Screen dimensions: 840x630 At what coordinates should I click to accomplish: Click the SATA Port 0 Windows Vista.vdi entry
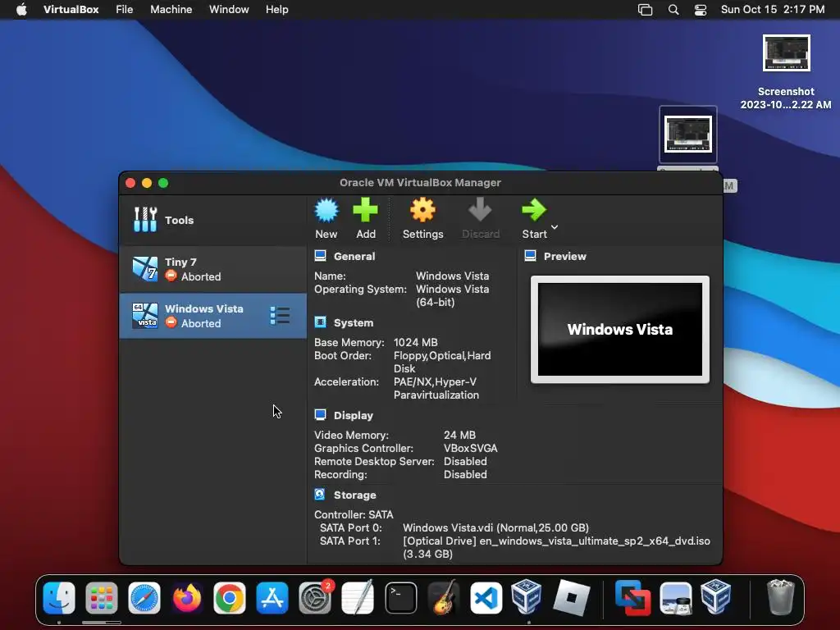point(495,527)
